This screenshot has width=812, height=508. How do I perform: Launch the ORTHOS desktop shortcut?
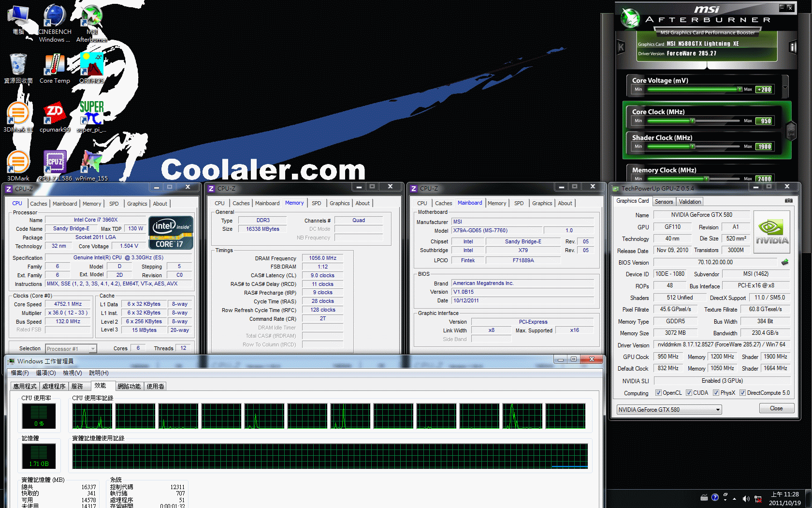(92, 68)
